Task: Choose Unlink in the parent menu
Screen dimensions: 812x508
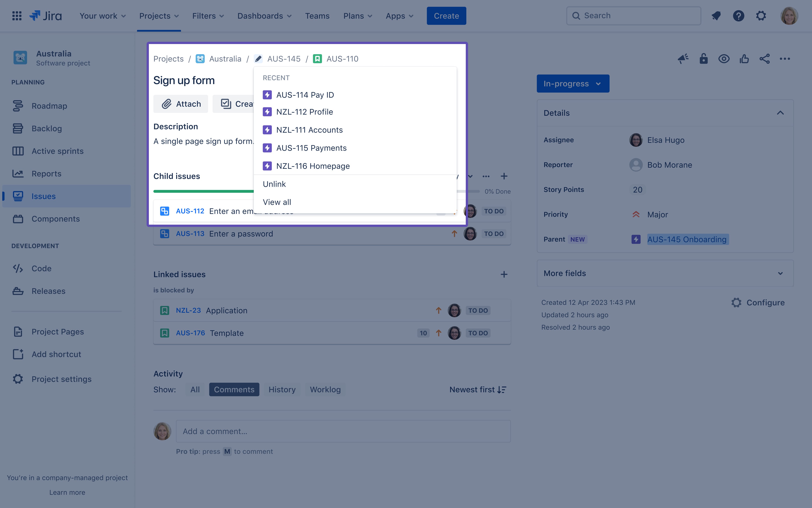Action: pyautogui.click(x=355, y=184)
